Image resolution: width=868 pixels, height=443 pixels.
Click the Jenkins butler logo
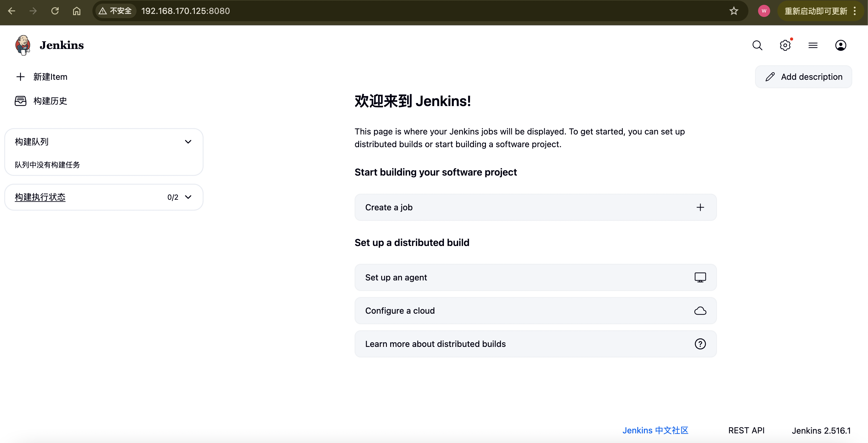[23, 45]
